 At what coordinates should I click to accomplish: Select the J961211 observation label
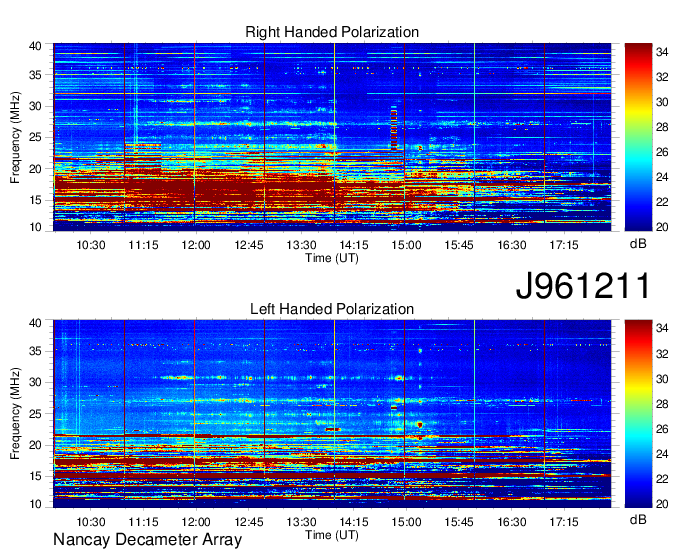point(583,286)
